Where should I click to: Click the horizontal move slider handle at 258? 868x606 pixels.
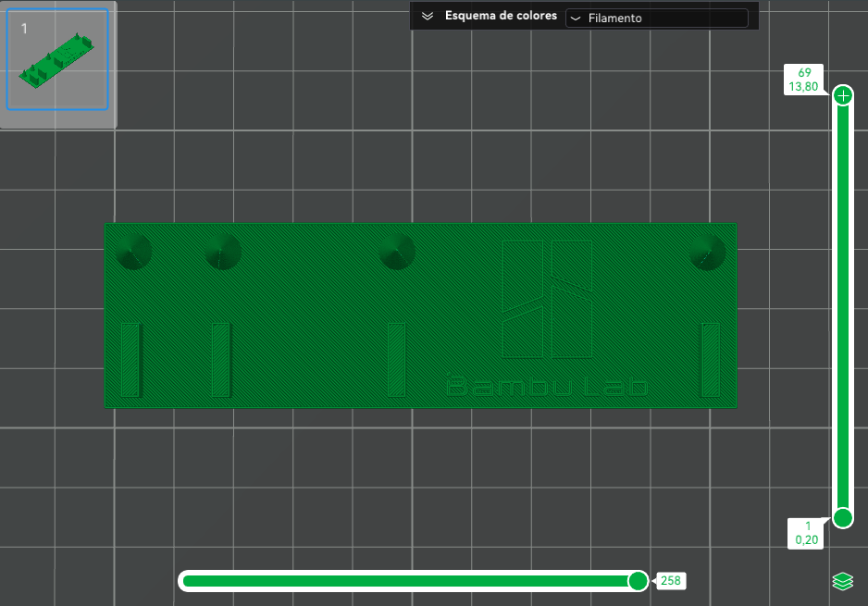click(638, 580)
